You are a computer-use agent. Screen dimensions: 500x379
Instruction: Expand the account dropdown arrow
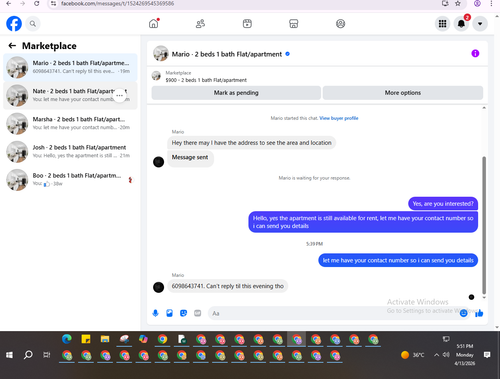coord(480,24)
